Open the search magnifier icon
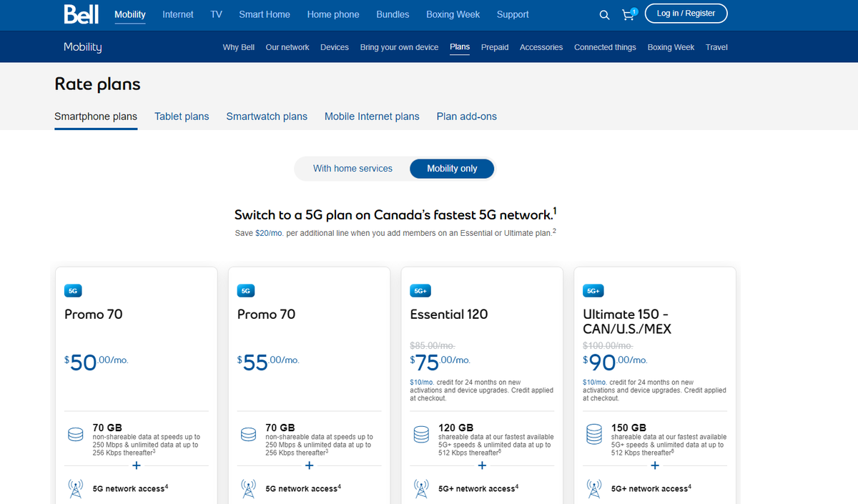The height and width of the screenshot is (504, 858). [x=604, y=15]
